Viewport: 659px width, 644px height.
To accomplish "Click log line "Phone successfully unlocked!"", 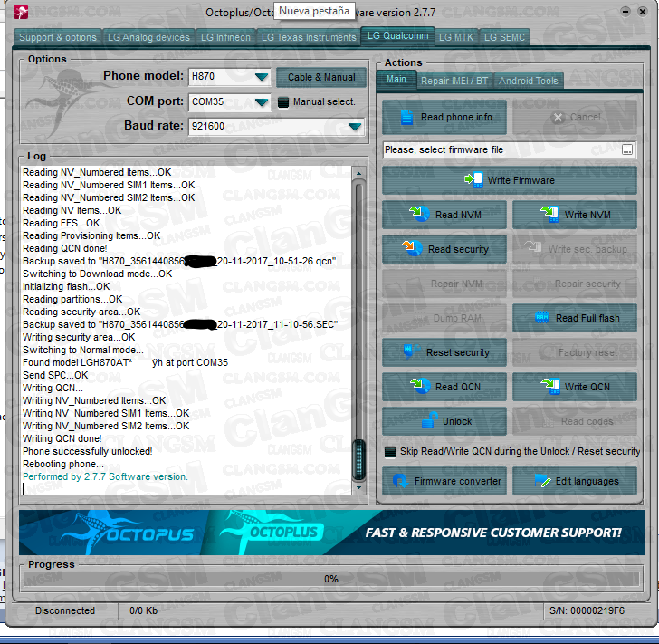I will click(88, 451).
